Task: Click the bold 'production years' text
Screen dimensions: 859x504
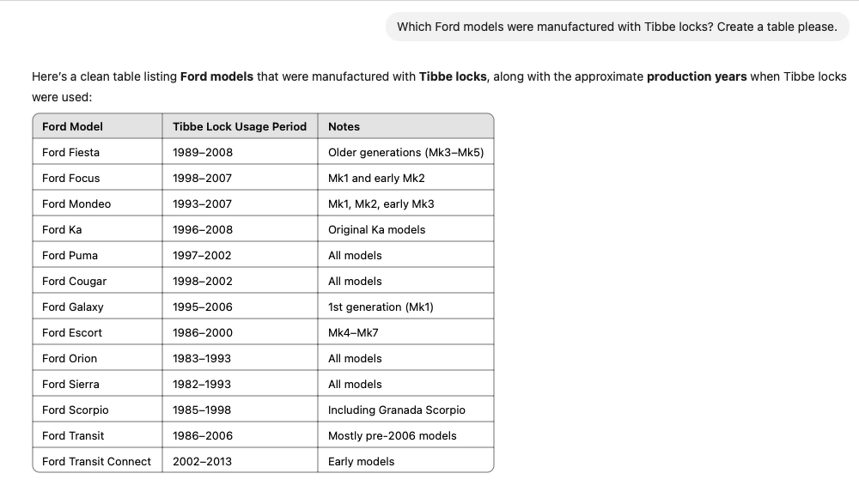Action: pyautogui.click(x=697, y=76)
